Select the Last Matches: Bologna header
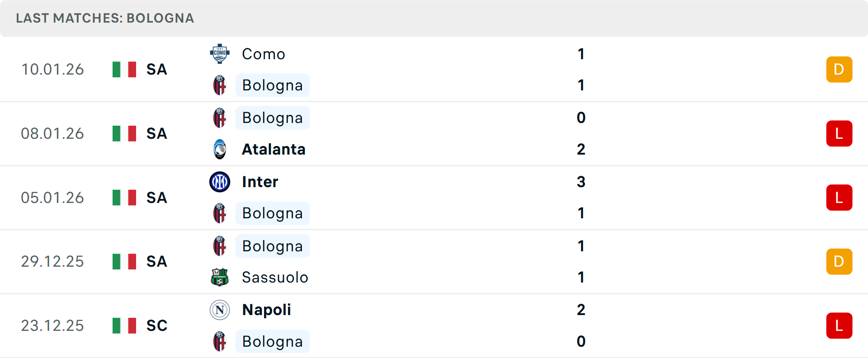The image size is (868, 358). click(105, 18)
